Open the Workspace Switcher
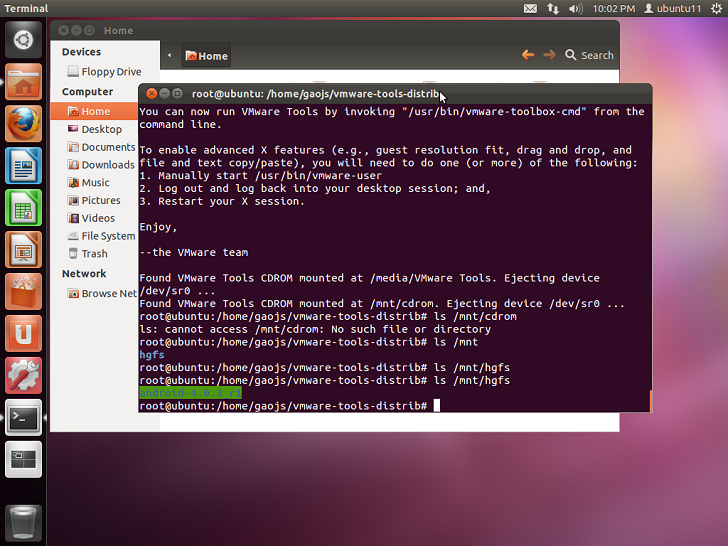728x546 pixels. (23, 460)
